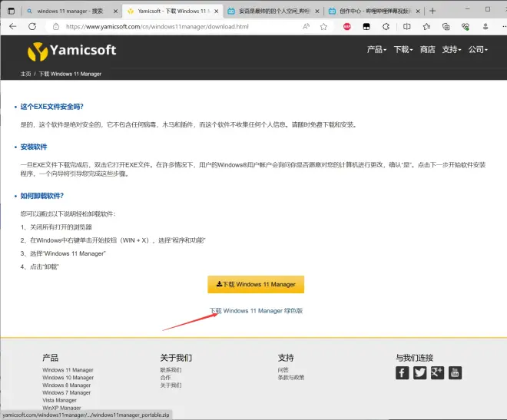Toggle the split screen icon
The height and width of the screenshot is (420, 507).
click(407, 27)
